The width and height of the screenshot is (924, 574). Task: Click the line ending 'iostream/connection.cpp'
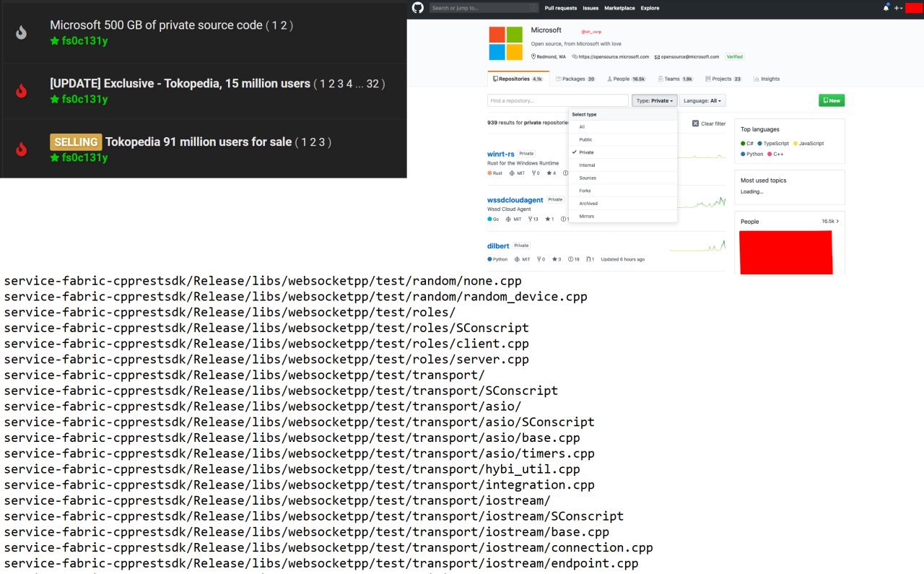pyautogui.click(x=328, y=547)
